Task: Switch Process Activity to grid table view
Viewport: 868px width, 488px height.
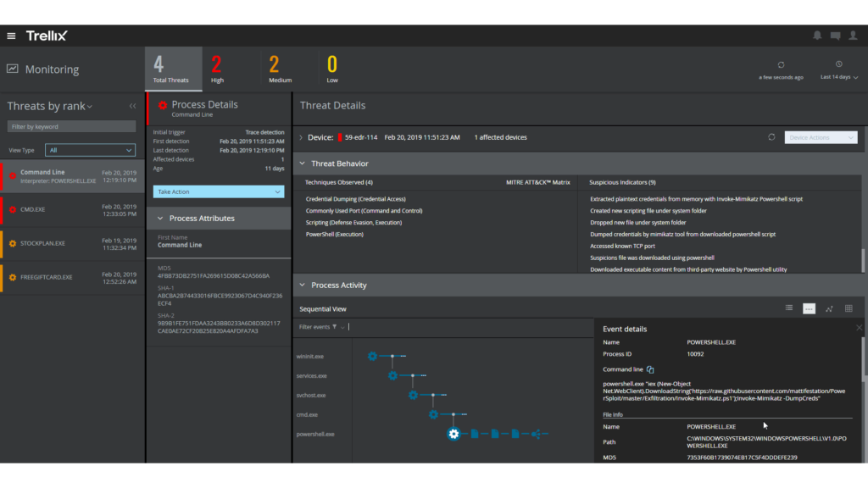Action: click(x=849, y=308)
